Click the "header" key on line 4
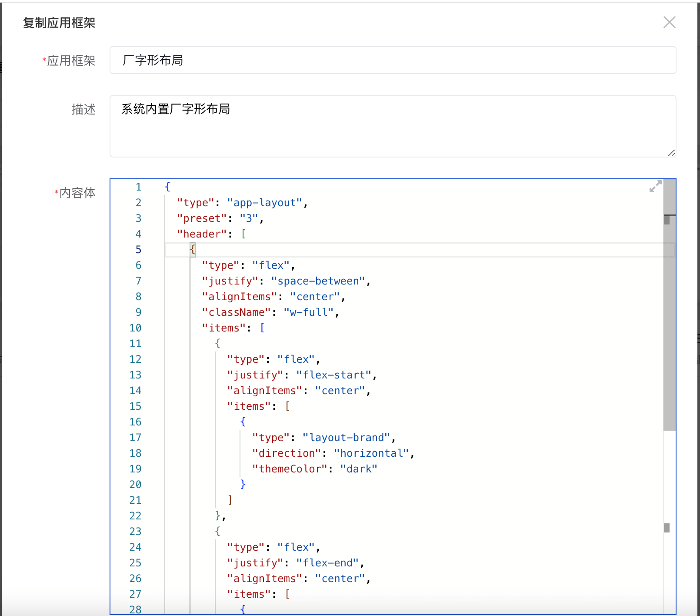Image resolution: width=700 pixels, height=616 pixels. tap(202, 234)
